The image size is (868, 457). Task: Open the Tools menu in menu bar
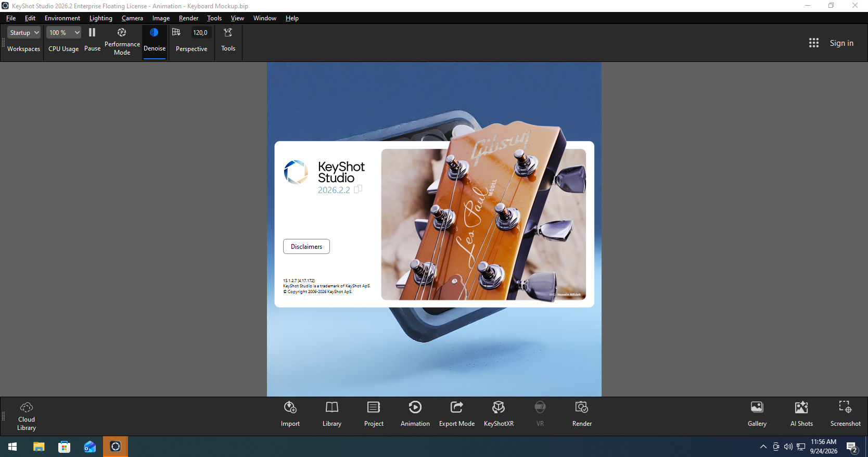214,18
